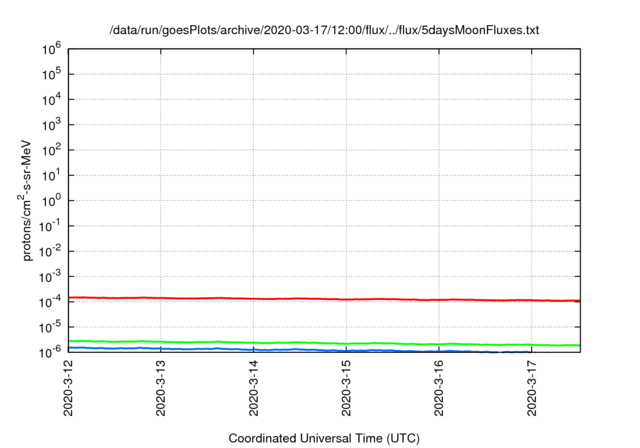Viewport: 640px width, 448px height.
Task: Click the 10^-1 y-axis tick label
Action: point(50,226)
